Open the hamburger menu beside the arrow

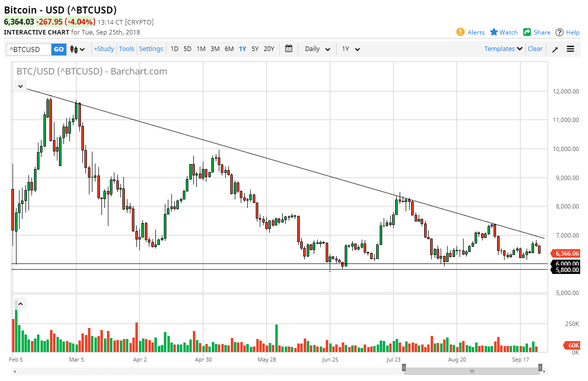click(x=570, y=48)
